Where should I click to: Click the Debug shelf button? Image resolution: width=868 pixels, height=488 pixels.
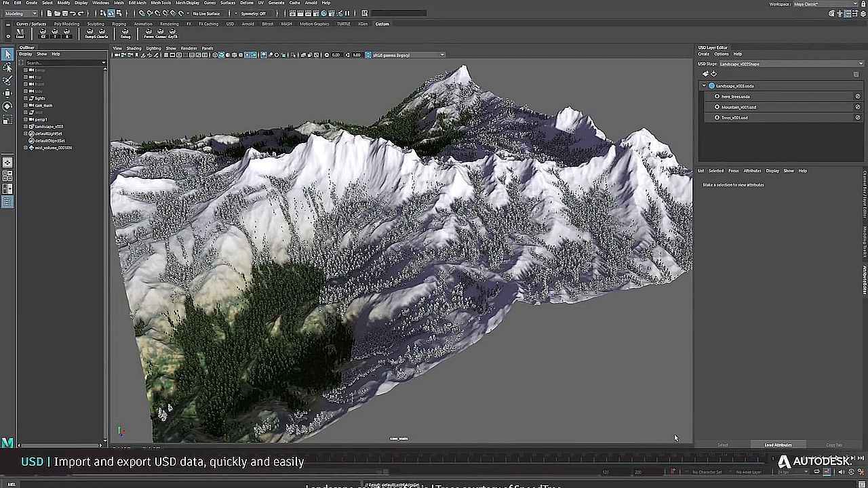point(125,33)
